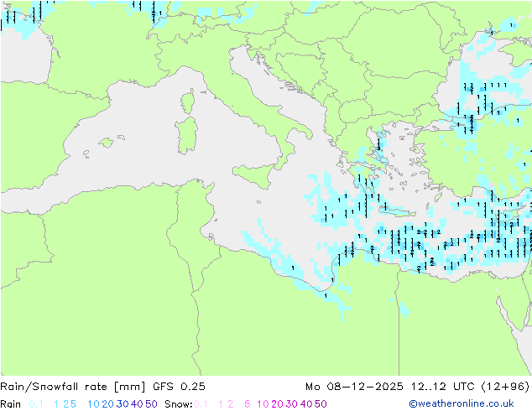Click the 'Rain/Snowfall rate [mm]' title text
Image resolution: width=532 pixels, height=411 pixels.
pos(73,387)
